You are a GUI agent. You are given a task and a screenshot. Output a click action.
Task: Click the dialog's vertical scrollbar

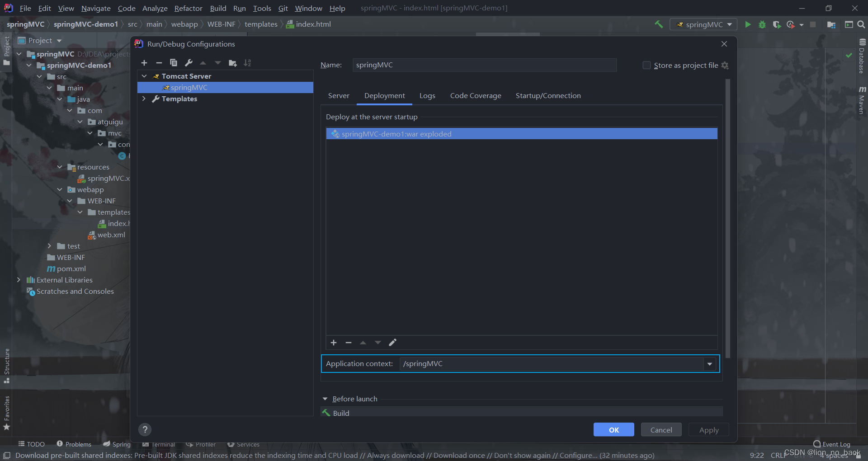[727, 219]
